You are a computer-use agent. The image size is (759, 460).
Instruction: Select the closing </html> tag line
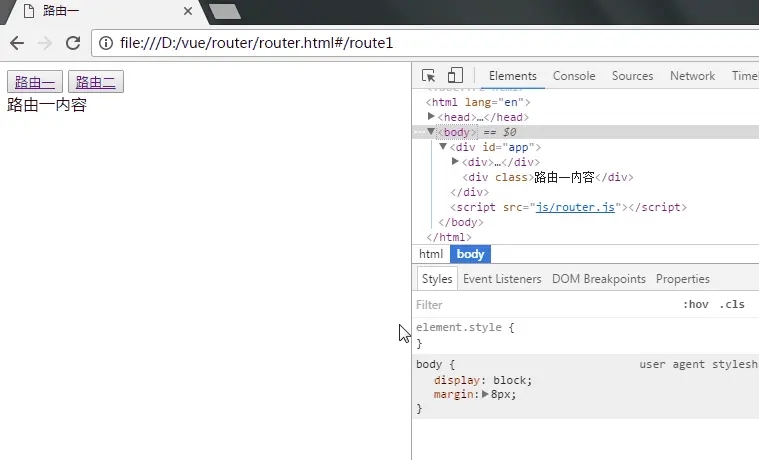449,237
